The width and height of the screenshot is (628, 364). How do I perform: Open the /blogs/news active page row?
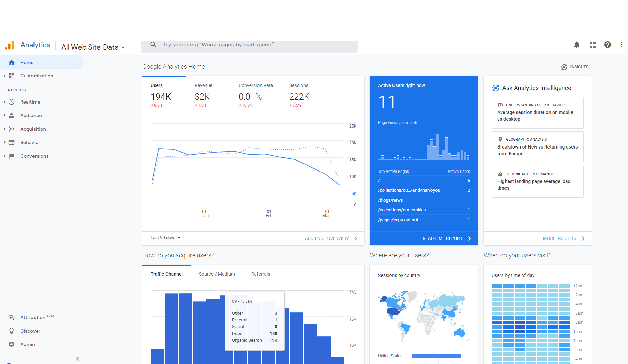[x=424, y=200]
